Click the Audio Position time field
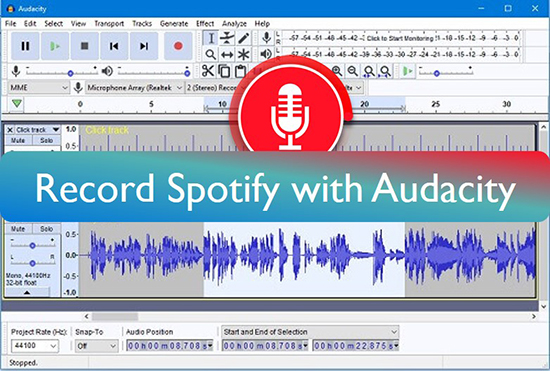Image resolution: width=550 pixels, height=371 pixels. point(170,346)
